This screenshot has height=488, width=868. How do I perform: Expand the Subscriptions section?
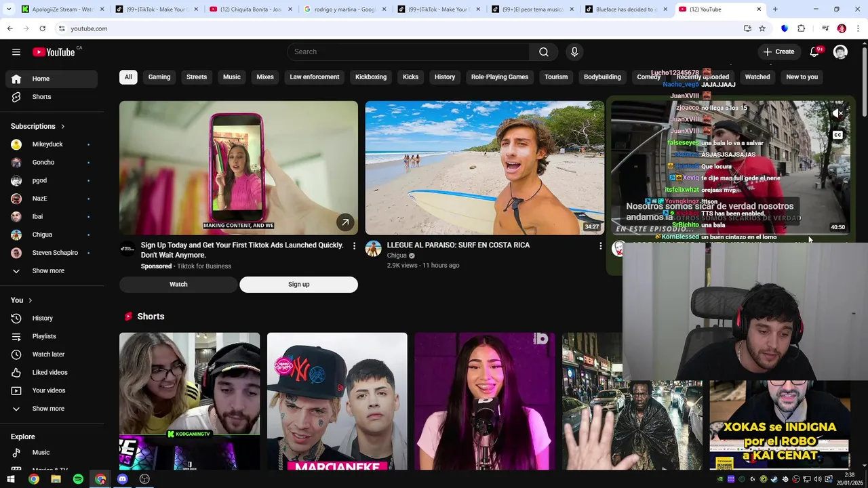click(x=38, y=126)
